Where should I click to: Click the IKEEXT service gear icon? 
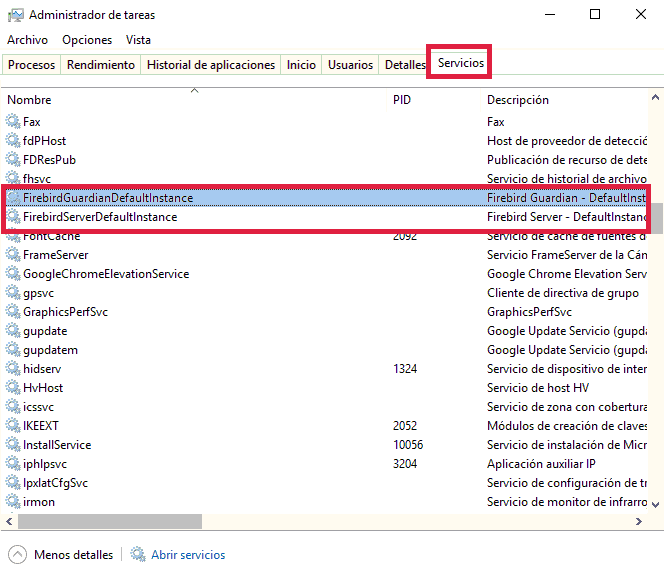(x=13, y=426)
